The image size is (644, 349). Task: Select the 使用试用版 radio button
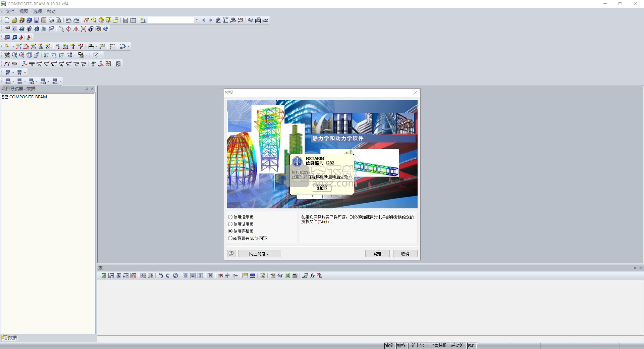tap(230, 224)
